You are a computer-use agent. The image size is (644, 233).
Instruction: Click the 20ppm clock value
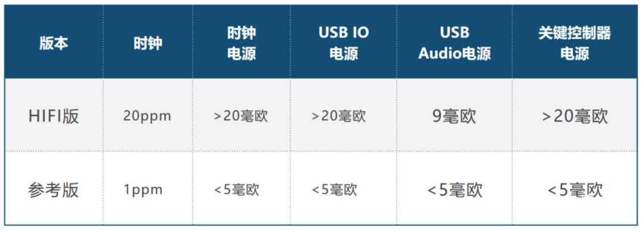click(147, 116)
